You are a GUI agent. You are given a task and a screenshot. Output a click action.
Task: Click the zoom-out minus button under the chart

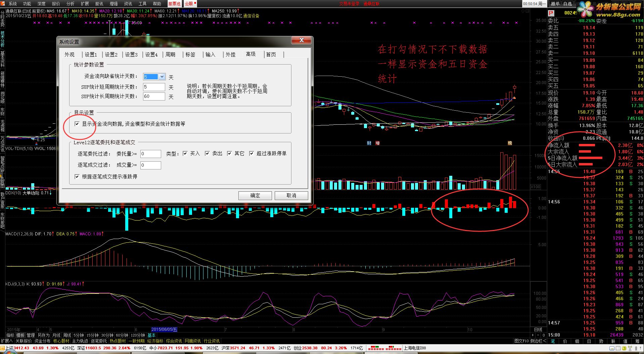tap(538, 335)
